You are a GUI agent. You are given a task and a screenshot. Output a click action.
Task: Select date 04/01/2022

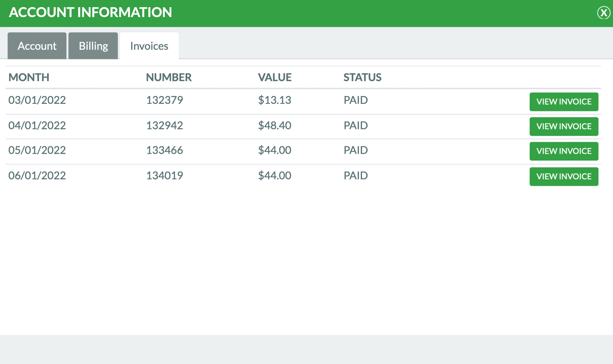tap(37, 125)
